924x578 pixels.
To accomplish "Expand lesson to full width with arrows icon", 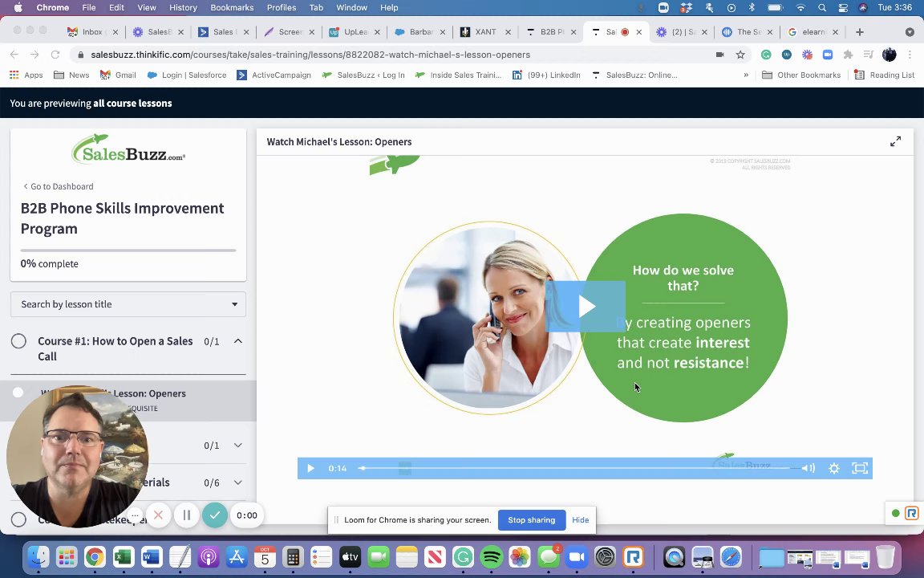I will click(x=895, y=141).
